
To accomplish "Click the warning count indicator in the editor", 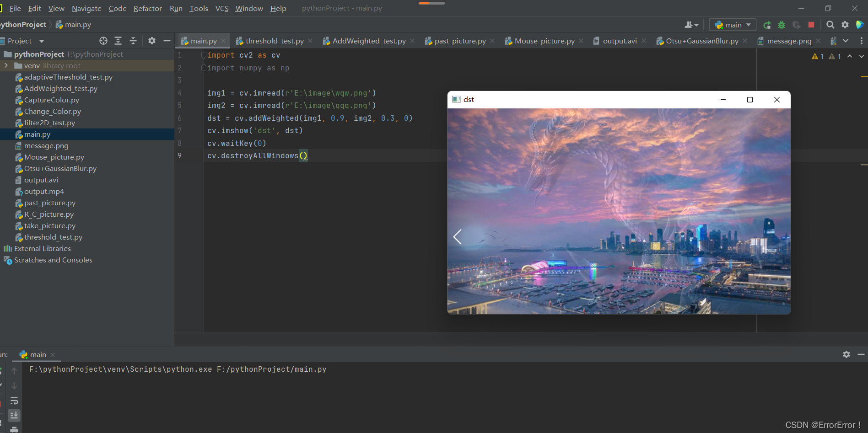I will [818, 56].
